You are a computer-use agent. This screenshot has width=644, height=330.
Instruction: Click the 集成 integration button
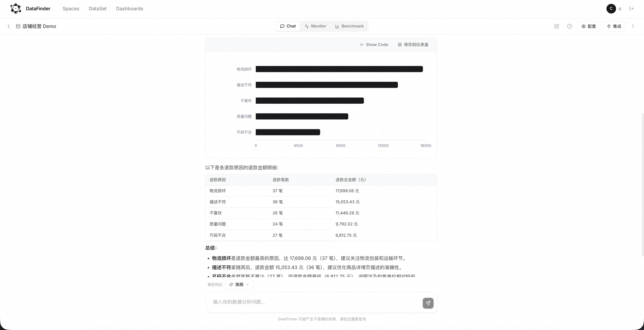[614, 26]
